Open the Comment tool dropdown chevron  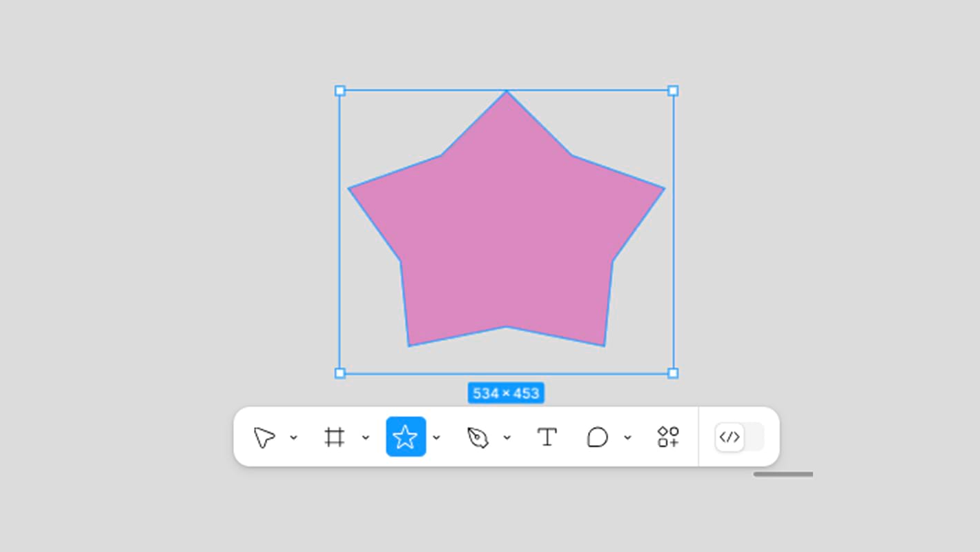[x=627, y=437]
